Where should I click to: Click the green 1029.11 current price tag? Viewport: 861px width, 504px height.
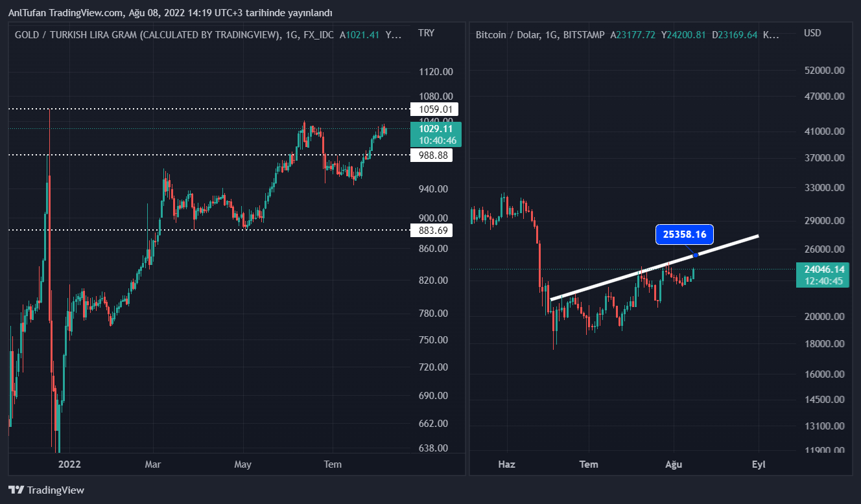tap(435, 134)
